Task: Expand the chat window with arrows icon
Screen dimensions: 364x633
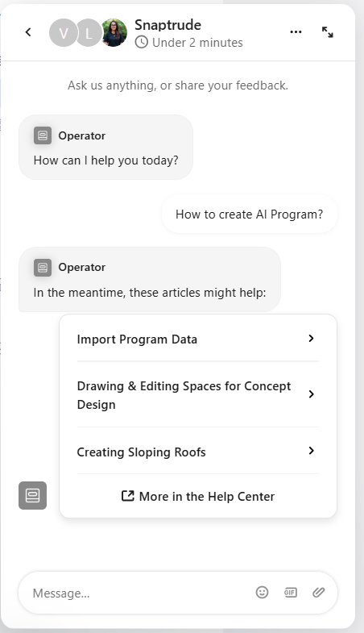Action: (x=327, y=32)
